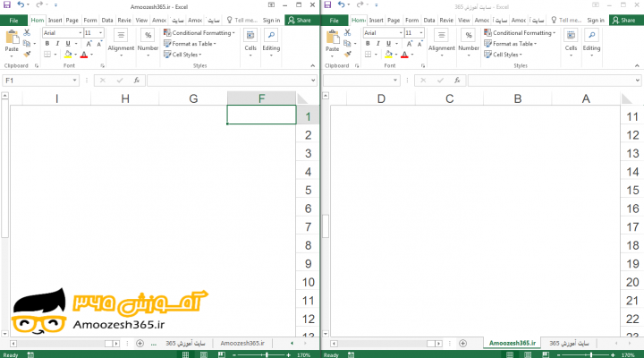
Task: Open Format as Table in left window
Action: pos(190,44)
